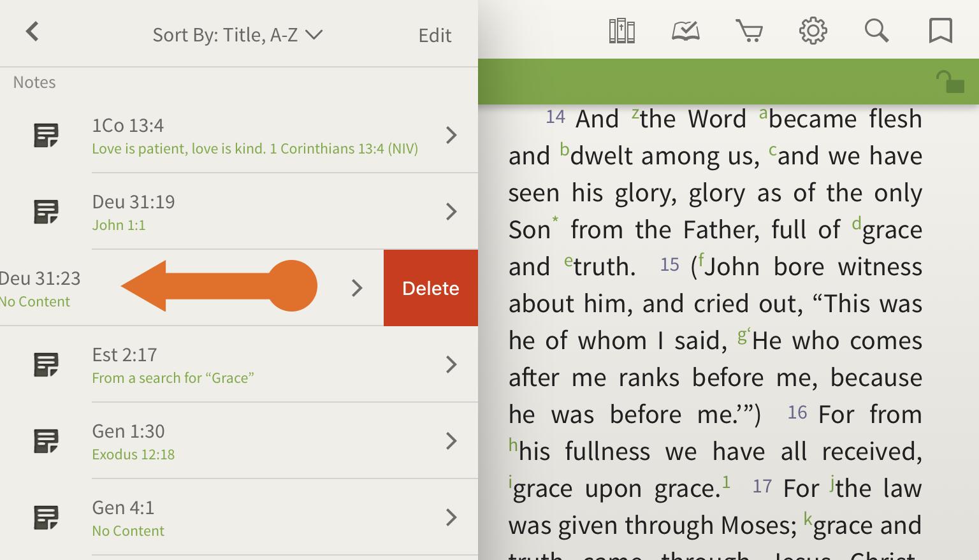Open note icon for 1Co 13:4

(46, 135)
